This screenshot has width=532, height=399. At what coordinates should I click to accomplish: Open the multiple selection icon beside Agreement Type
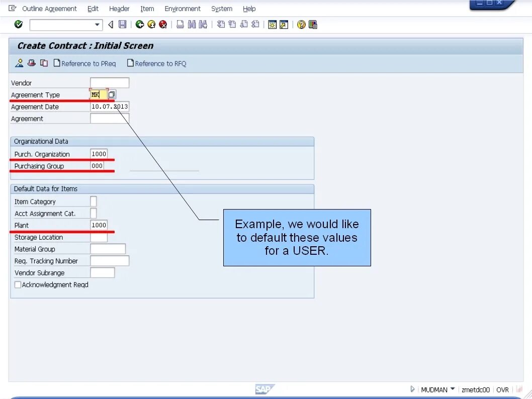(x=111, y=94)
